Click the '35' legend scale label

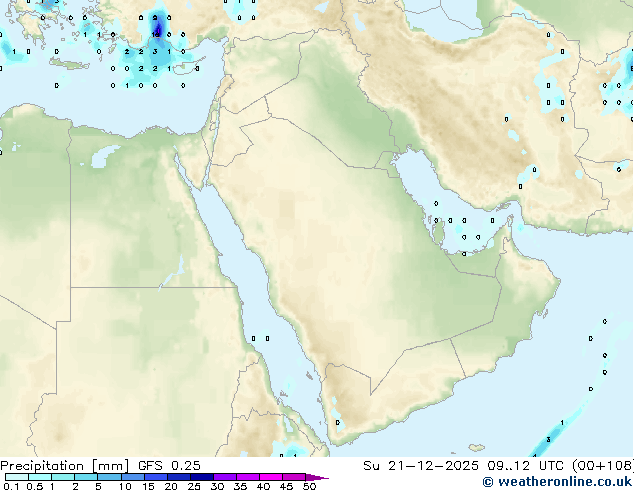[240, 486]
